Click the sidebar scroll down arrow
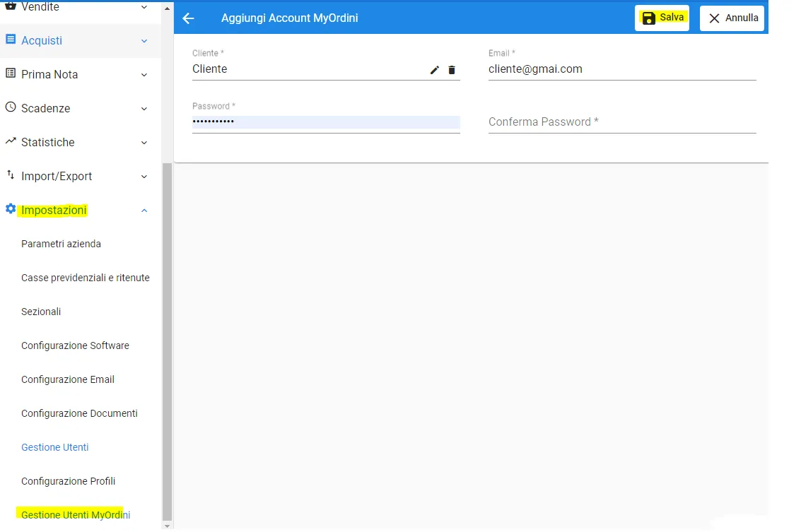801x532 pixels. click(x=167, y=526)
